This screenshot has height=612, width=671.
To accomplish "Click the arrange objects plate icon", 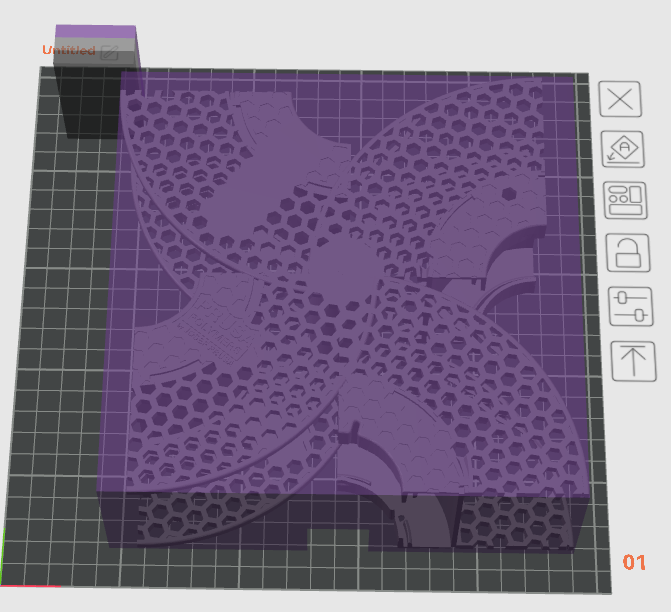I will point(625,200).
